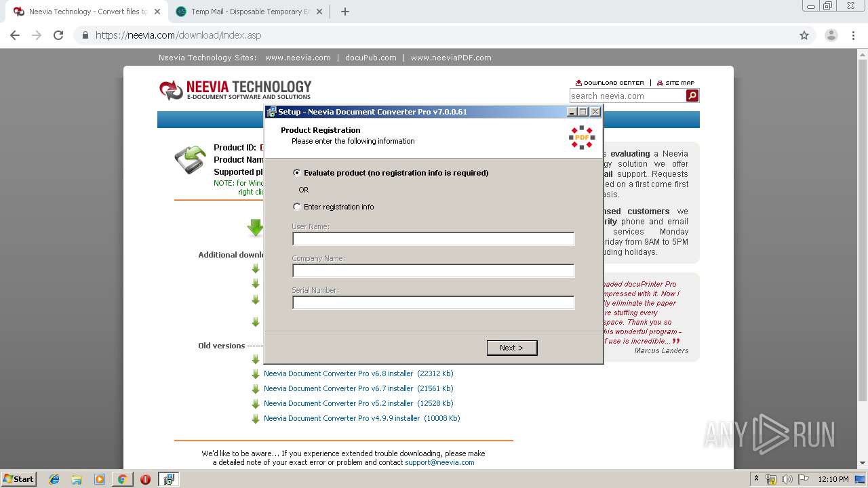Click red Opera-style taskbar icon

(x=145, y=479)
